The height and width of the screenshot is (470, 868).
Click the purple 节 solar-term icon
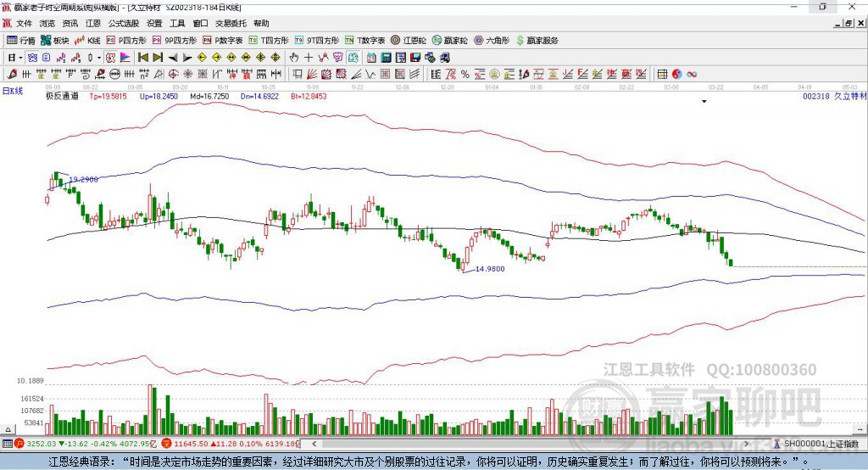pos(337,57)
